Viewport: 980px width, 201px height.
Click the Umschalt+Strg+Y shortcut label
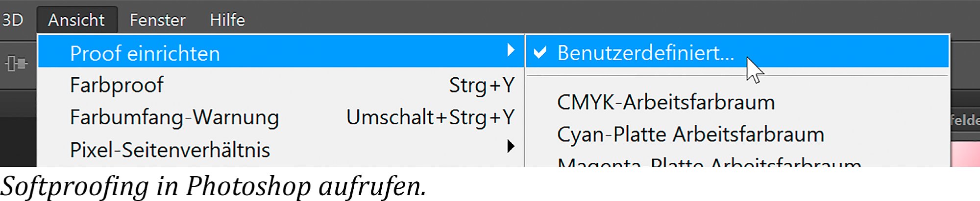click(430, 118)
